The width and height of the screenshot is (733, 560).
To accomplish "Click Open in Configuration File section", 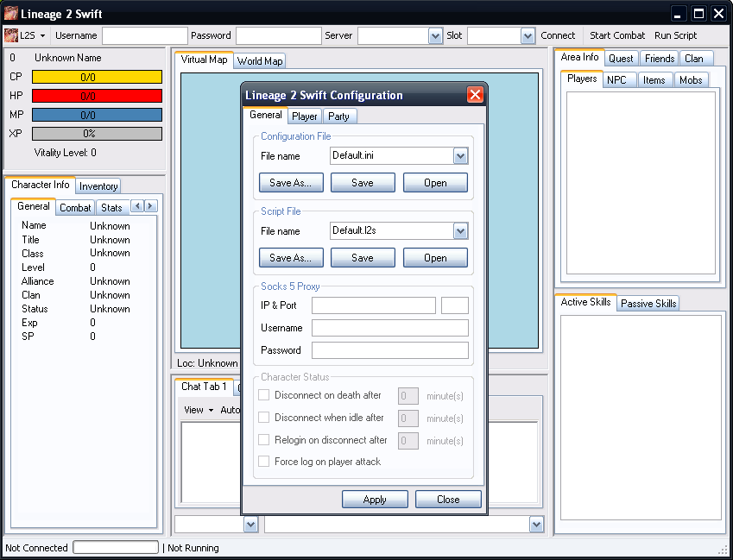I will [435, 183].
